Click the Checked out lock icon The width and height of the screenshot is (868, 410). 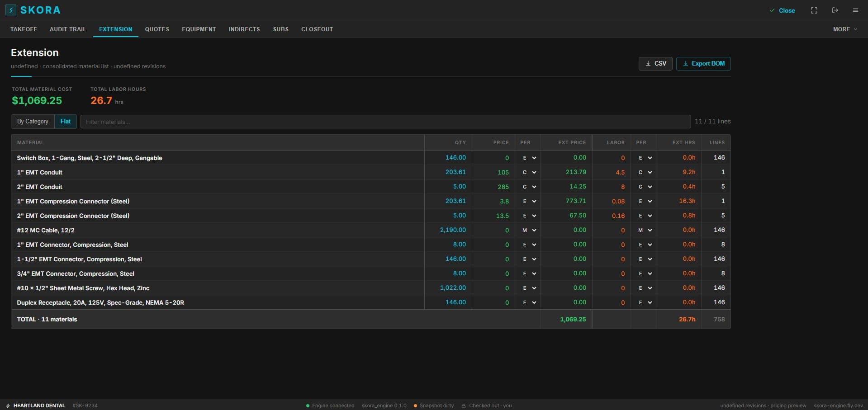pos(464,405)
